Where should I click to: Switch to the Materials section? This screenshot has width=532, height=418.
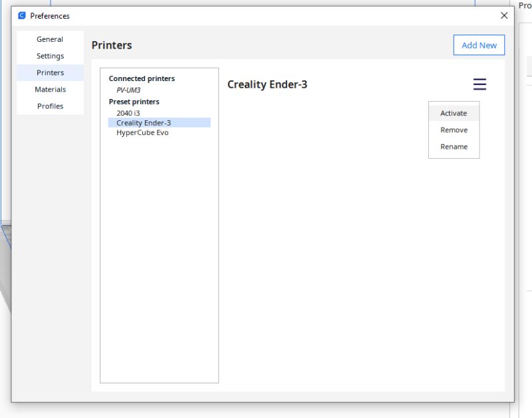click(x=50, y=89)
